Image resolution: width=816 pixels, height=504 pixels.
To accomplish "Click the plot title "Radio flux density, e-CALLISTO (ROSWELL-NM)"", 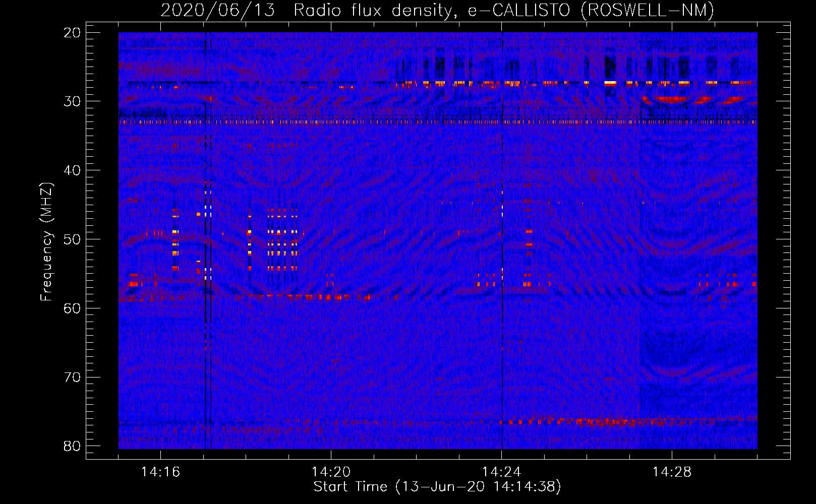I will tap(504, 10).
